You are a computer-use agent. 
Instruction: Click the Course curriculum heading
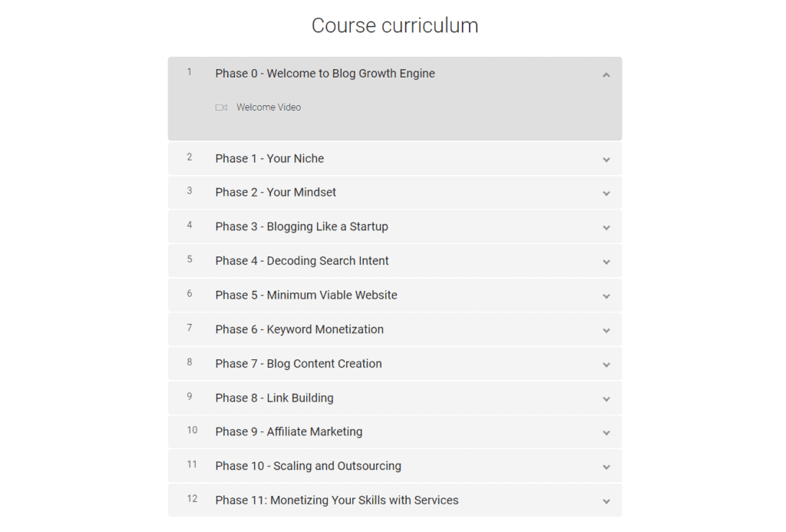(394, 25)
